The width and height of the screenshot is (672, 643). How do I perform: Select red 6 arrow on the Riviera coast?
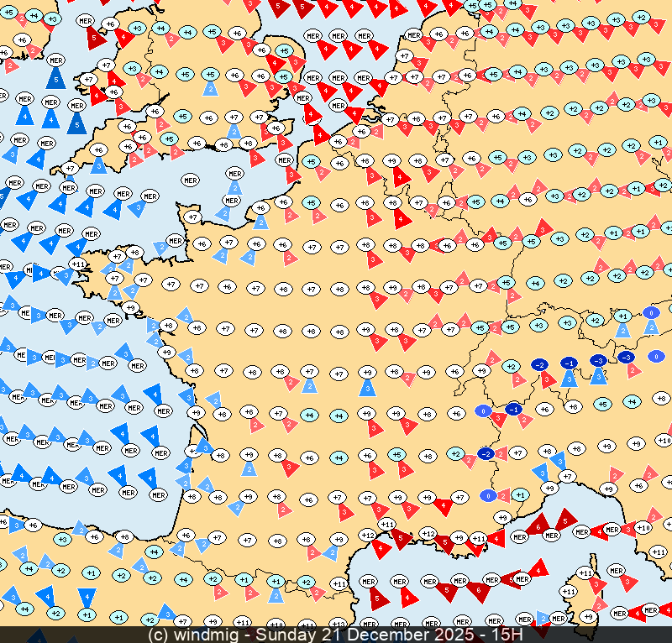pos(539,525)
